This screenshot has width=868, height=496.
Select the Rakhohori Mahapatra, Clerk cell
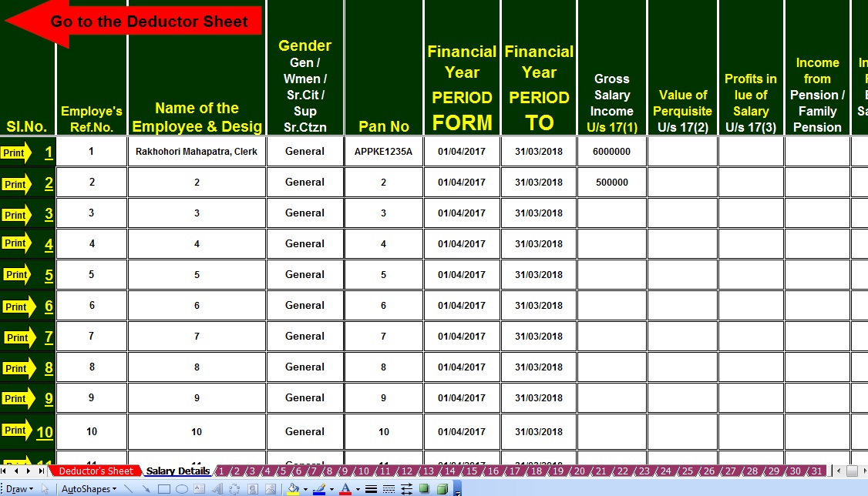click(197, 152)
